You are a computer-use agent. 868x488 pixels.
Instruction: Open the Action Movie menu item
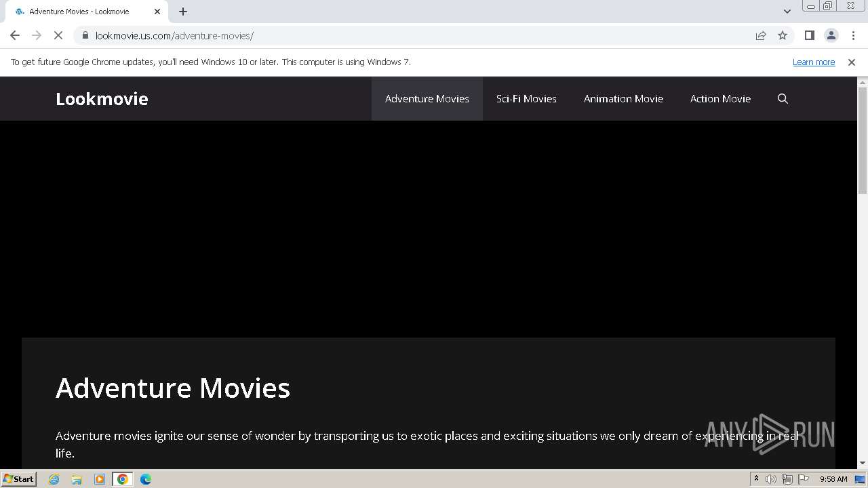point(720,99)
